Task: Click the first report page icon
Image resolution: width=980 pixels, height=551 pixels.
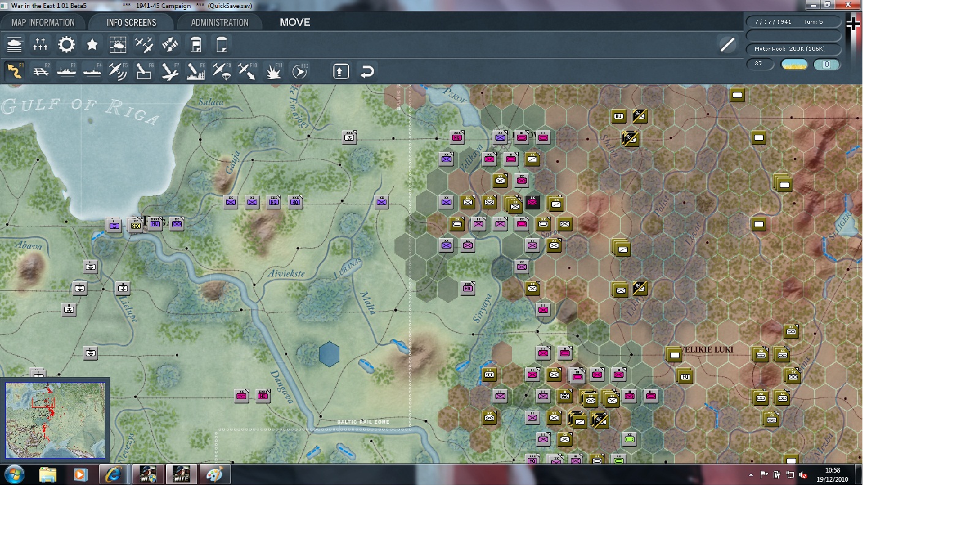Action: pos(196,45)
